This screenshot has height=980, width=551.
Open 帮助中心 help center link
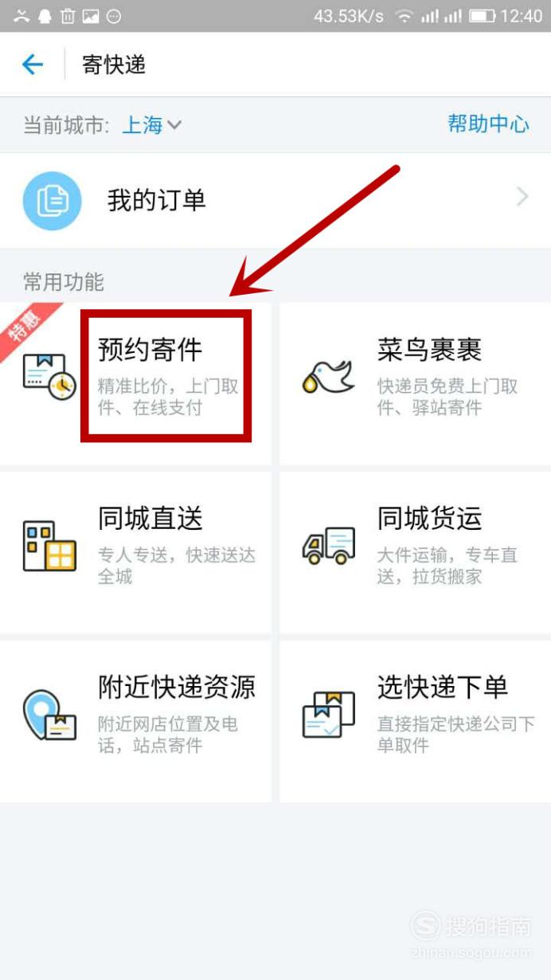coord(488,123)
